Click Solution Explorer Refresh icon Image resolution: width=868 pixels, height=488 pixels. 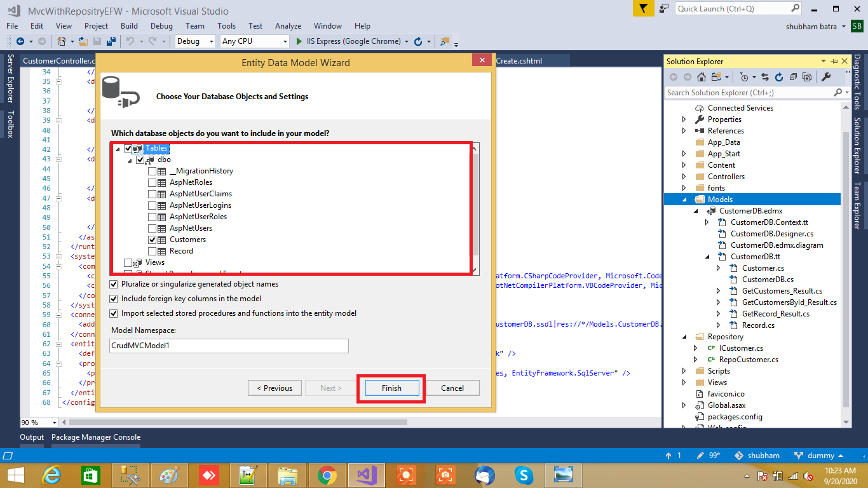779,77
